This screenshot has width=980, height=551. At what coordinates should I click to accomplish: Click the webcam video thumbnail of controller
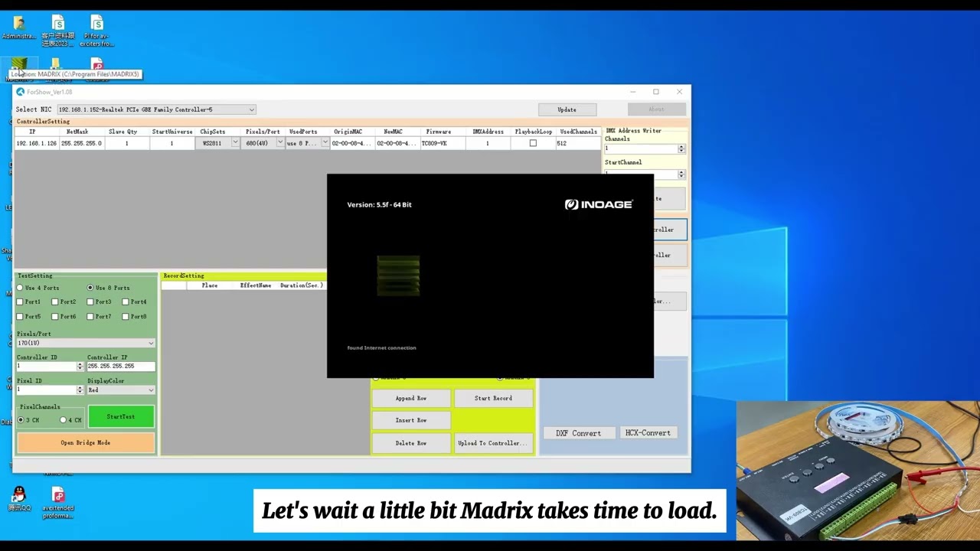(x=857, y=470)
